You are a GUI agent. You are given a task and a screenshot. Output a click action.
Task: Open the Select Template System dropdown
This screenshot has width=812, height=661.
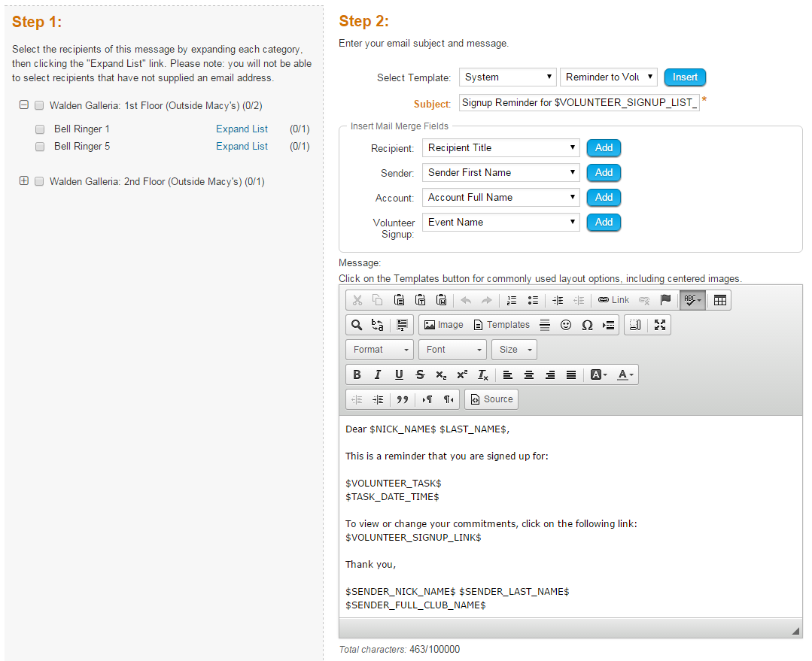[507, 77]
